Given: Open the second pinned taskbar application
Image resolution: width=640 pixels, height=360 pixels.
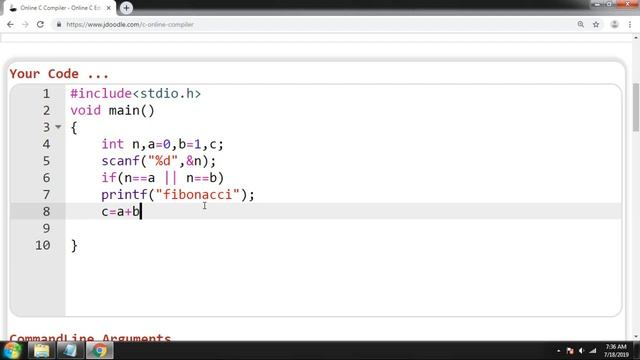Looking at the screenshot, I should click(x=70, y=351).
